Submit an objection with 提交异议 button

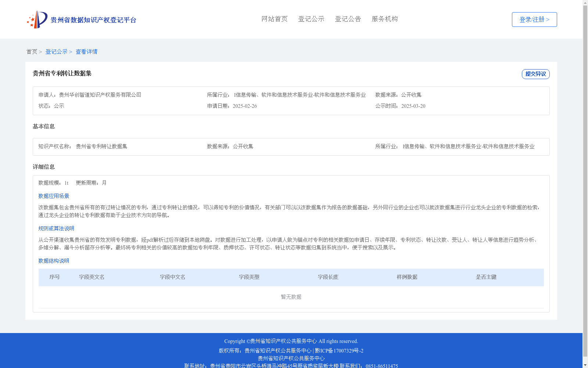click(536, 74)
